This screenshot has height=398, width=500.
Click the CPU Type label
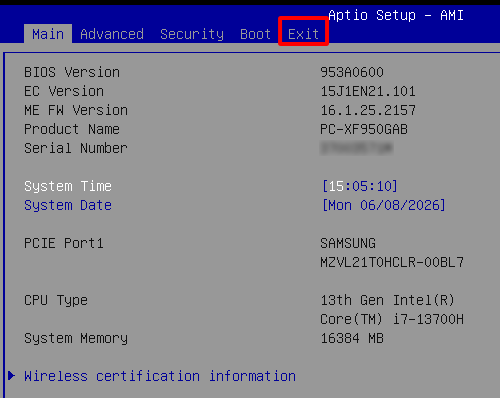pos(56,301)
